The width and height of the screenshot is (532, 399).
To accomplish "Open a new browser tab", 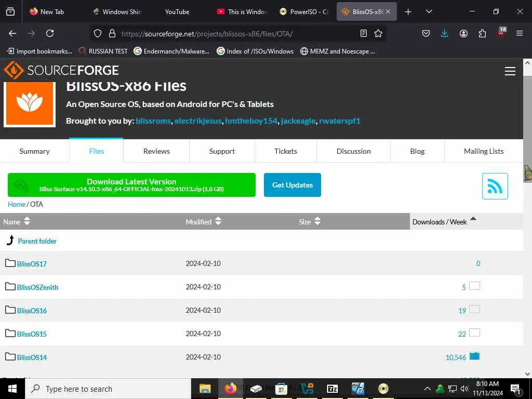I will click(x=408, y=12).
